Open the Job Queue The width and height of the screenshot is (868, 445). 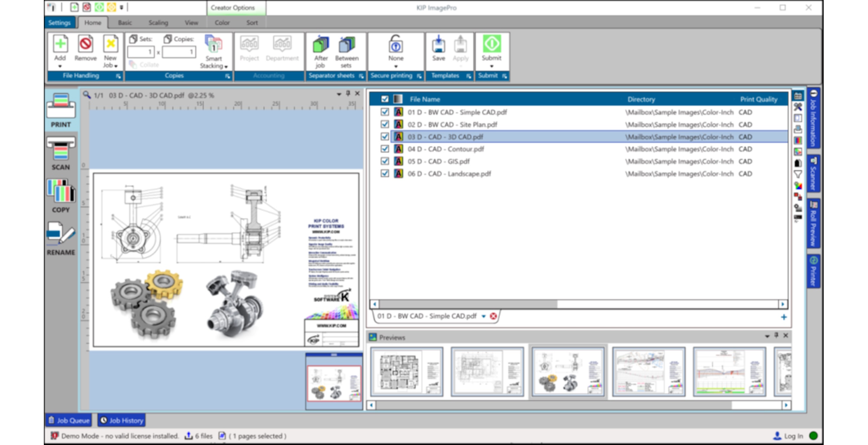coord(69,420)
